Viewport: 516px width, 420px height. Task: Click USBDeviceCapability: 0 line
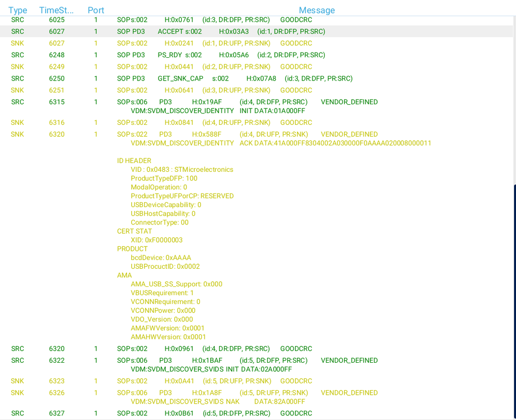coord(166,205)
